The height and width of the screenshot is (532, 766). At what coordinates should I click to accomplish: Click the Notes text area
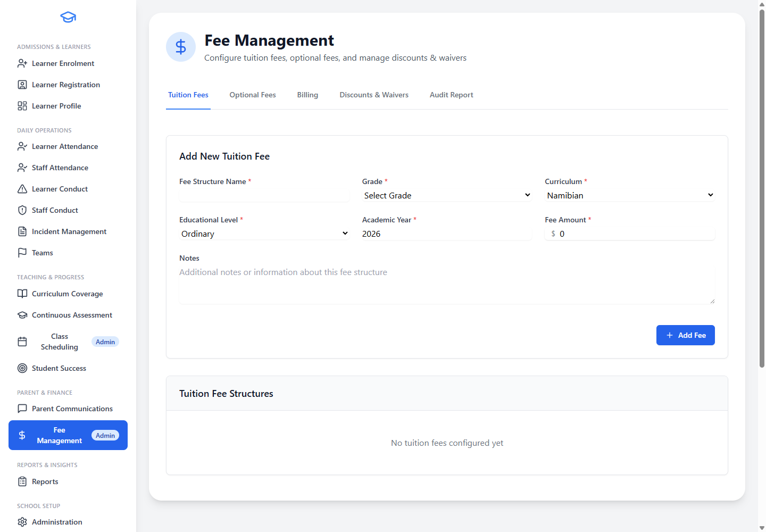[447, 285]
